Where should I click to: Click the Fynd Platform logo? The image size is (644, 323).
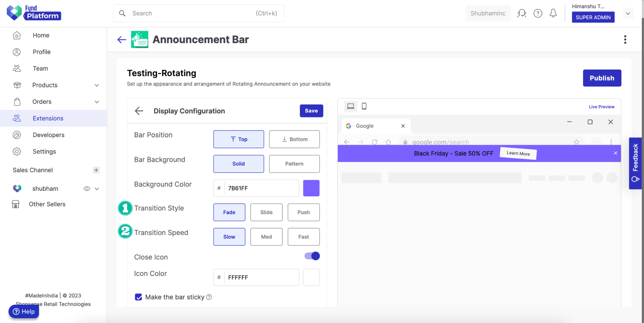[x=33, y=13]
